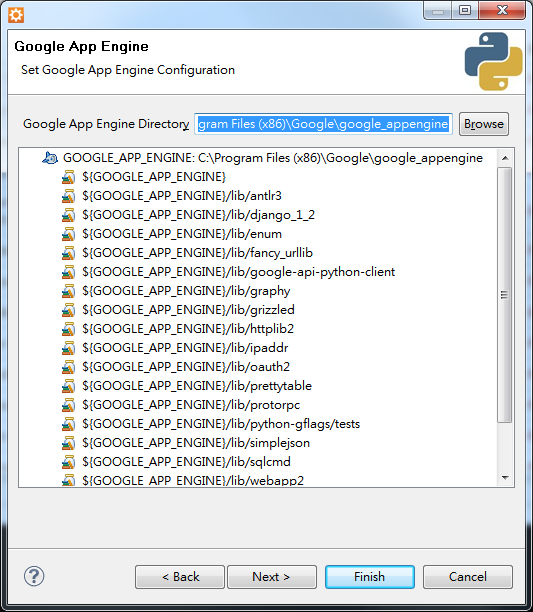Select the lib/webapp2 entry
533x612 pixels.
click(193, 480)
